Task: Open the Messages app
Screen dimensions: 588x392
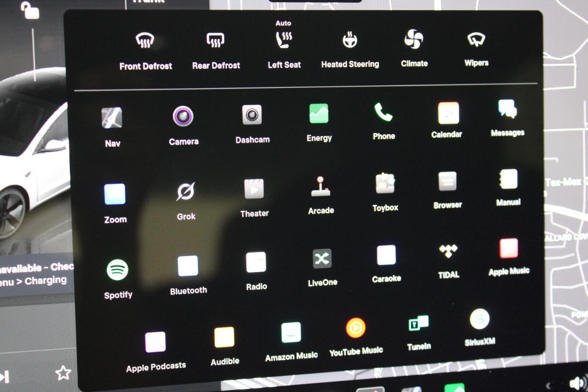Action: pos(507,109)
